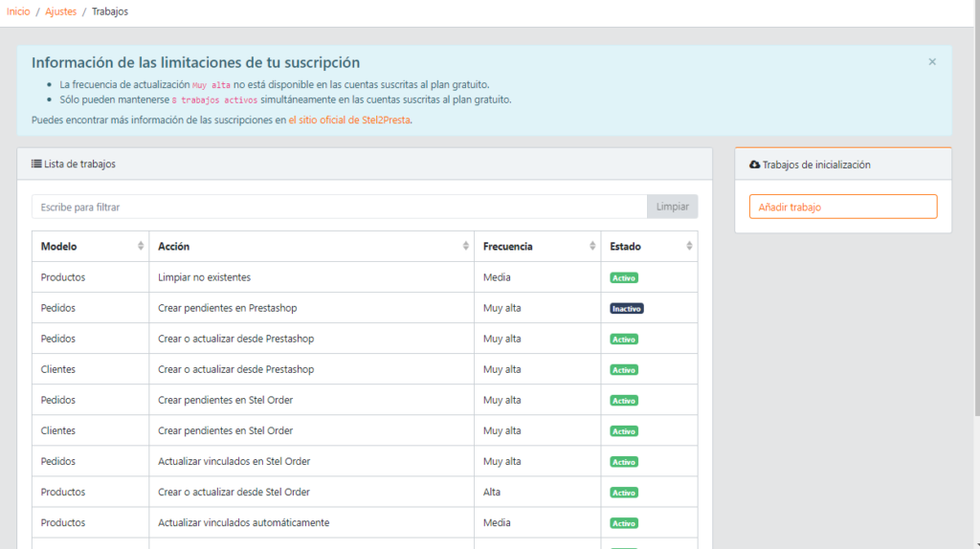Click the page vertical scrollbar
The image size is (980, 549).
coord(975,287)
